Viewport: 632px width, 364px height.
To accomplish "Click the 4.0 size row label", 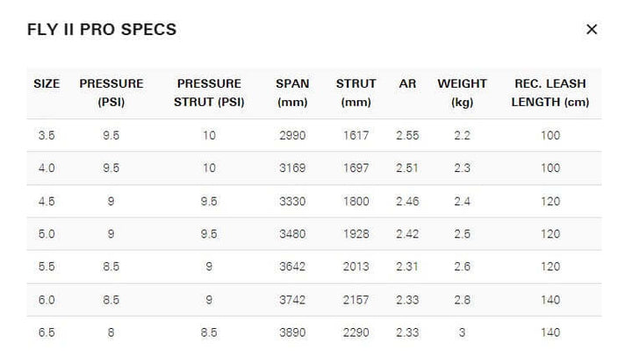I will [x=47, y=168].
